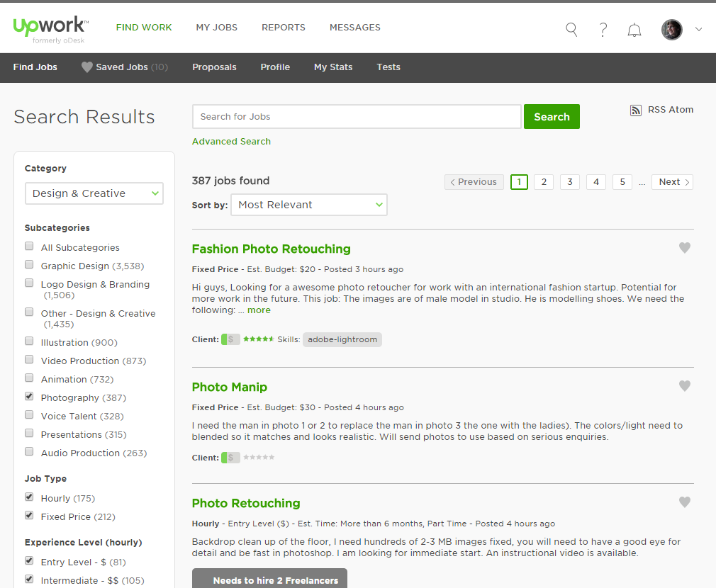Click the Upwork logo
Image resolution: width=716 pixels, height=588 pixels.
50,29
